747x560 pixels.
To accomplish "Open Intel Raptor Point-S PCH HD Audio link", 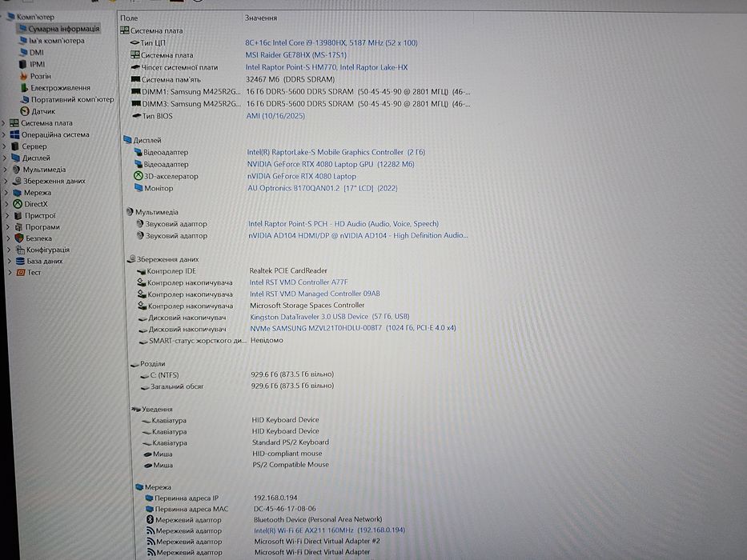I will coord(343,224).
